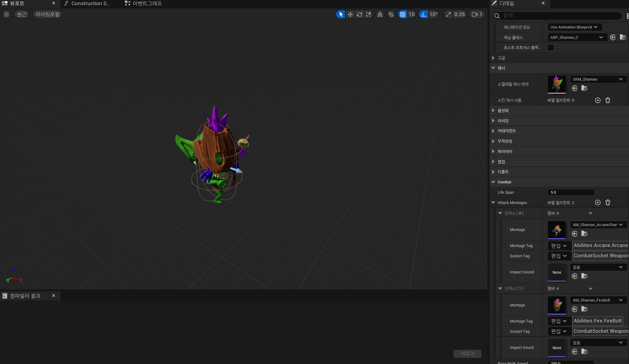Select the rotate transform tool
Image resolution: width=629 pixels, height=364 pixels.
click(x=360, y=14)
